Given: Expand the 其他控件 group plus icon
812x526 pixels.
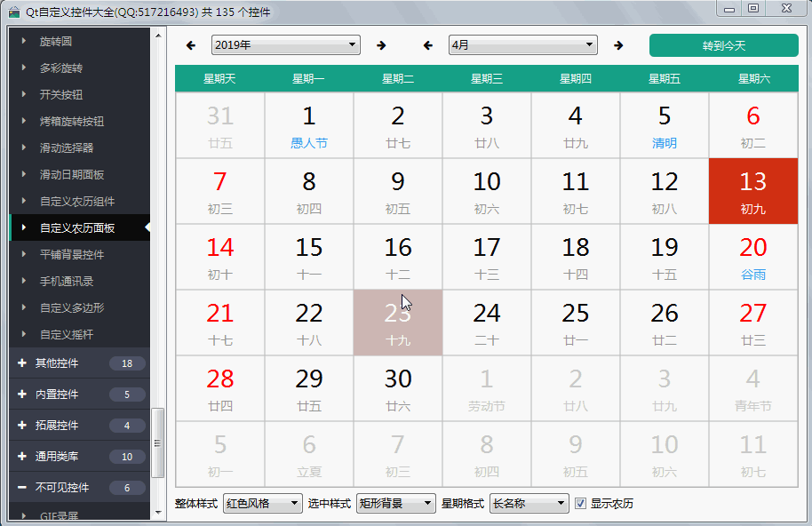Looking at the screenshot, I should [22, 363].
